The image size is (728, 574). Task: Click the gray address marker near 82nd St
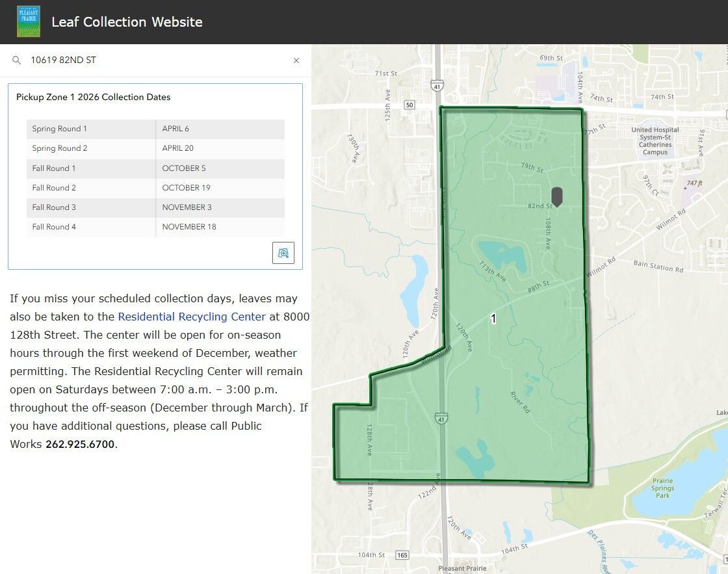pyautogui.click(x=556, y=196)
